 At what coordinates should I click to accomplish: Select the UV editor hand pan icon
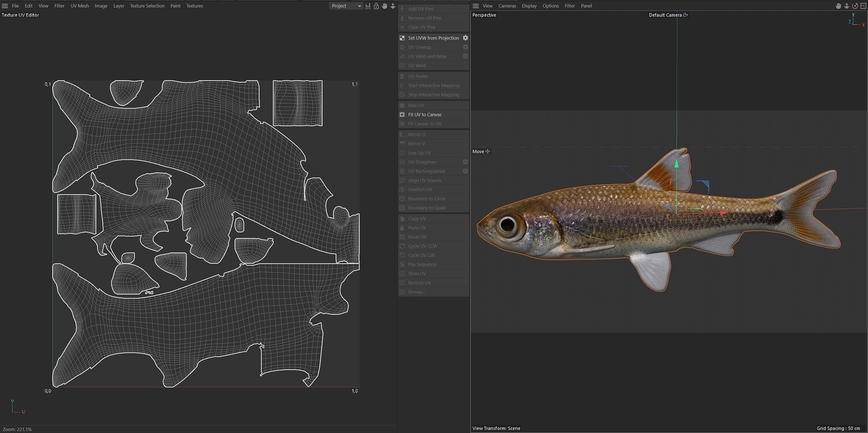coord(384,6)
